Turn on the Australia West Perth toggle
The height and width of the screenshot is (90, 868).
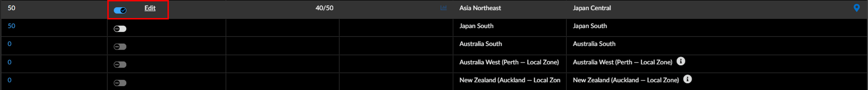click(x=120, y=65)
